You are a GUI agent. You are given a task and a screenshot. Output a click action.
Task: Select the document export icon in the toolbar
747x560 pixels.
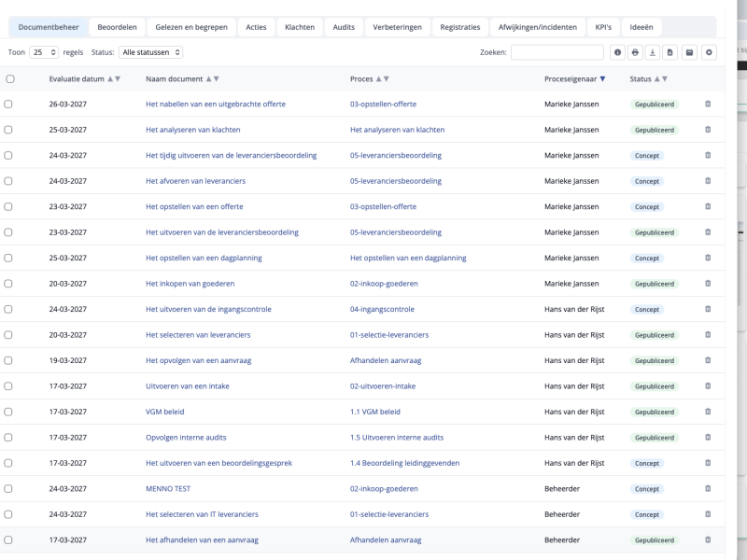671,51
